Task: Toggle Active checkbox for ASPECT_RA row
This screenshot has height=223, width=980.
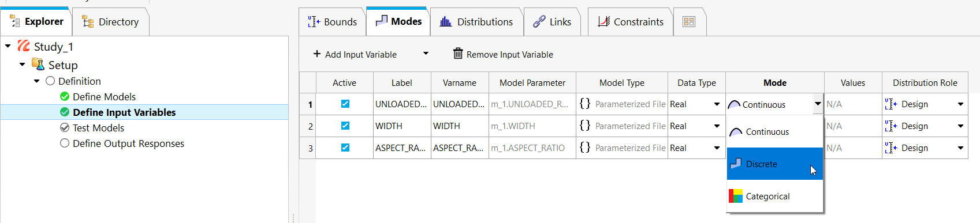Action: pyautogui.click(x=345, y=148)
